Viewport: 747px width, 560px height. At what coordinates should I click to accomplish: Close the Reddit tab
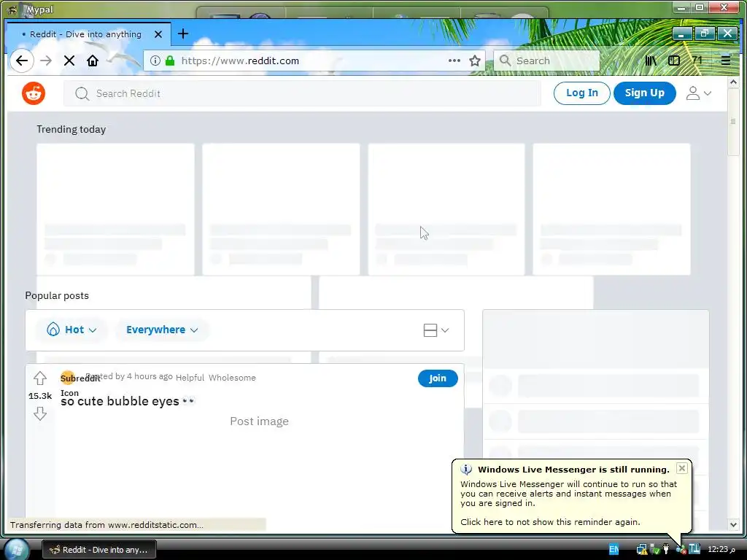click(158, 34)
